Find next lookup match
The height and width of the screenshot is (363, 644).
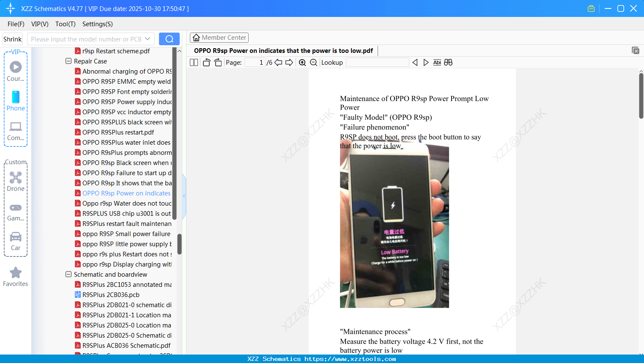(x=426, y=63)
